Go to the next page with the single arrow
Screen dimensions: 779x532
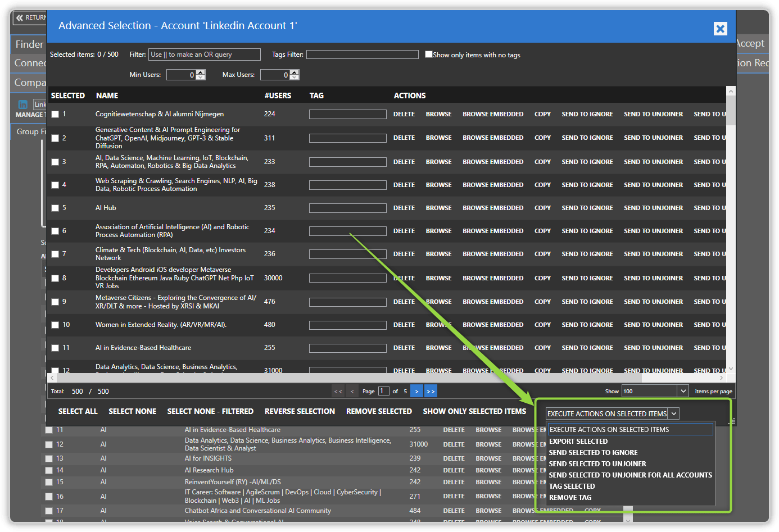pyautogui.click(x=416, y=391)
